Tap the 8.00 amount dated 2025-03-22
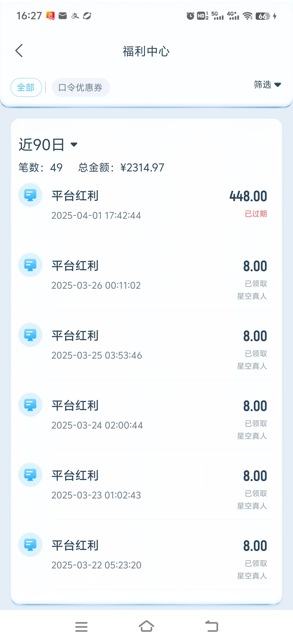This screenshot has height=644, width=293. tap(255, 546)
